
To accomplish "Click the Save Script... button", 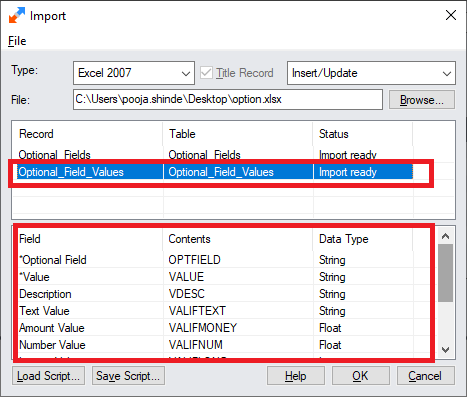I will click(x=128, y=376).
